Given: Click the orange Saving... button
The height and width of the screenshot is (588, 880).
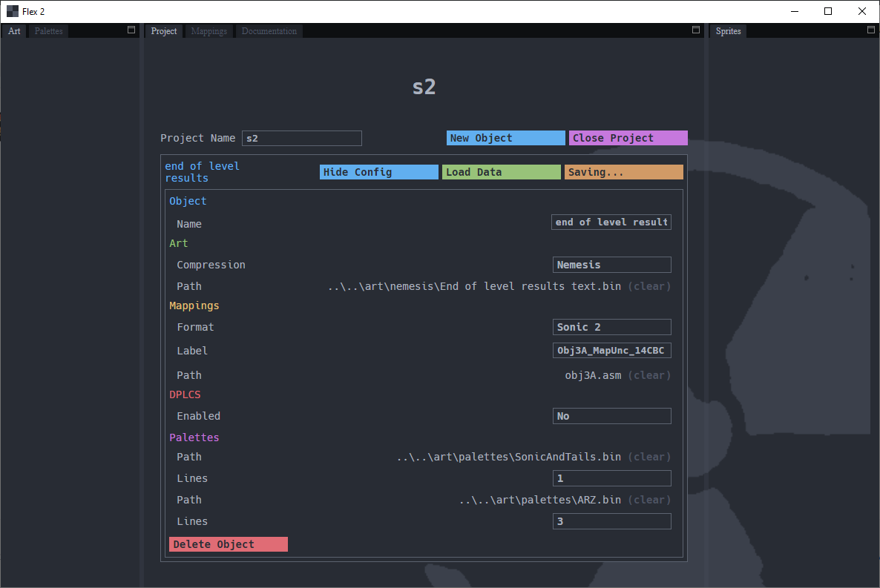Looking at the screenshot, I should tap(623, 172).
